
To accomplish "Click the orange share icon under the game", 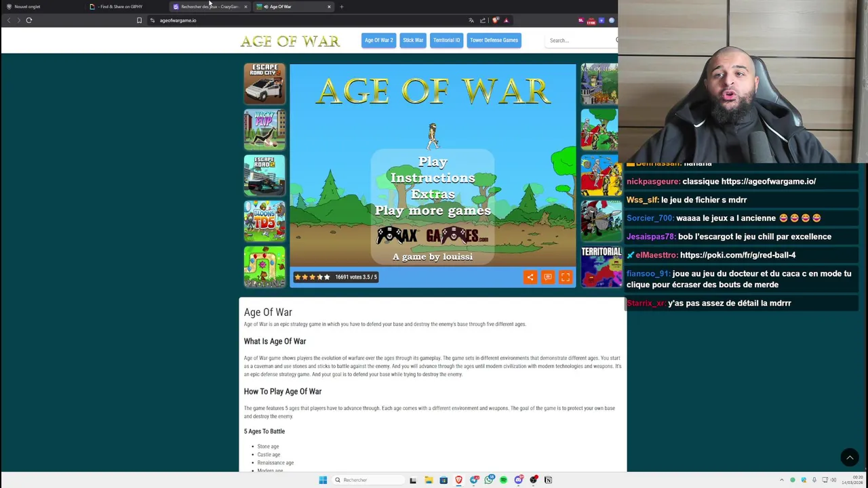I will point(530,277).
